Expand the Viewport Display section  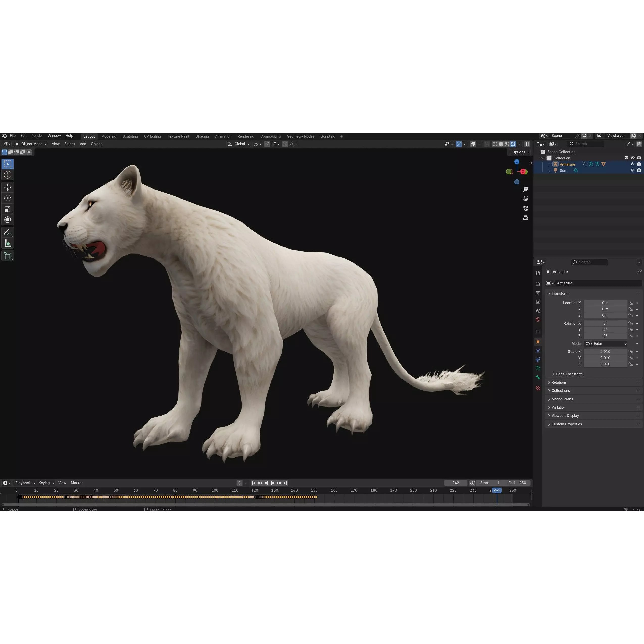point(565,415)
